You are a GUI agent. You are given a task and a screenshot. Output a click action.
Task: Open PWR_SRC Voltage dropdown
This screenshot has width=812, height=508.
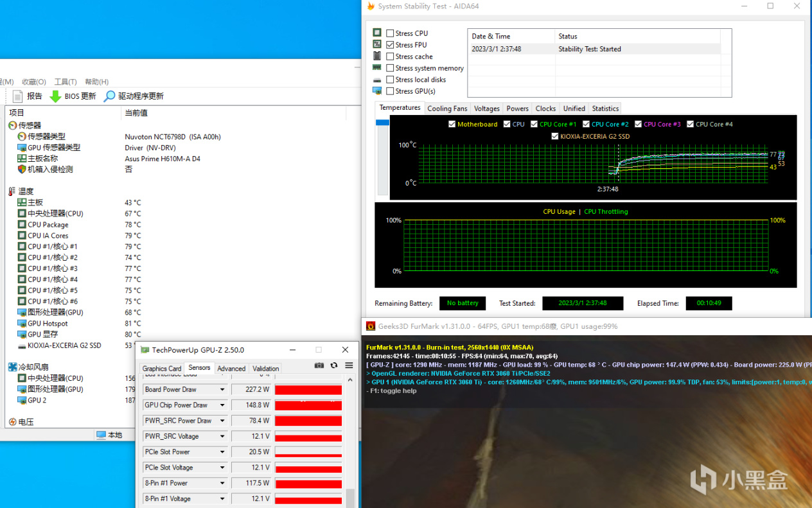click(x=222, y=437)
